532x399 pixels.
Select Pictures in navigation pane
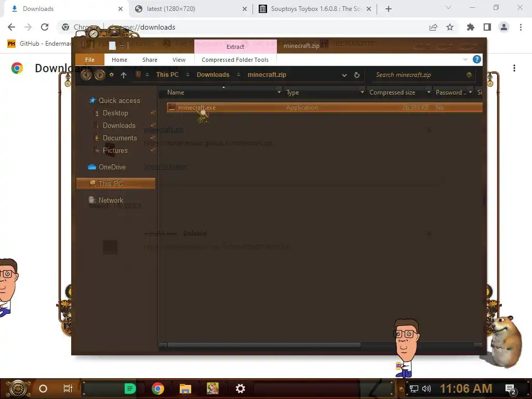click(115, 150)
